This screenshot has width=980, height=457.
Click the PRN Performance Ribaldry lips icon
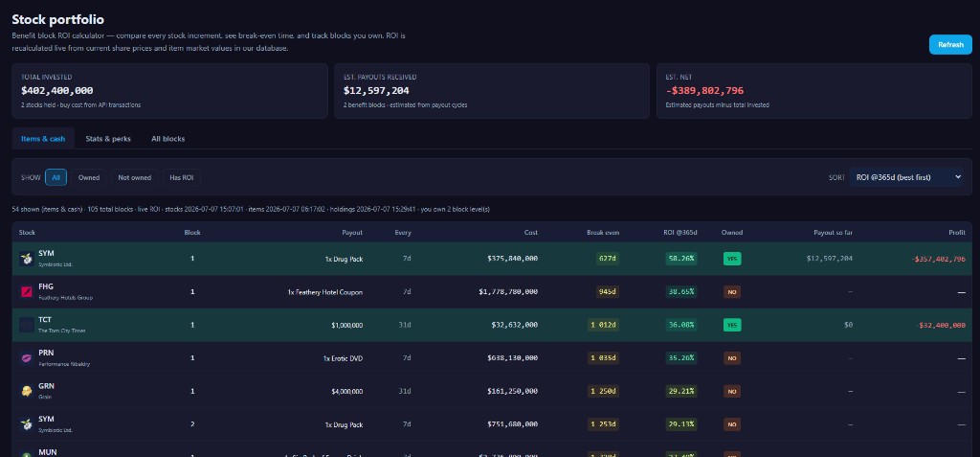[x=26, y=358]
